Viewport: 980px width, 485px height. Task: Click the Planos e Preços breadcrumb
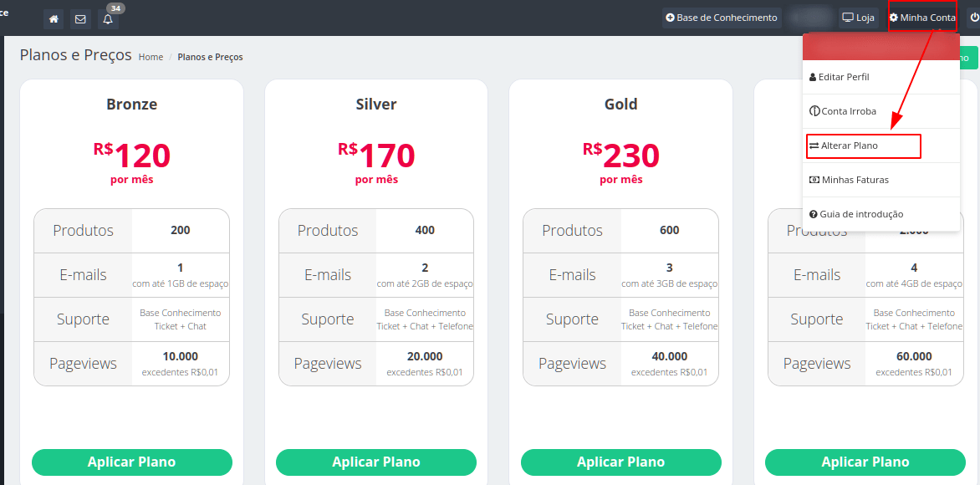210,57
